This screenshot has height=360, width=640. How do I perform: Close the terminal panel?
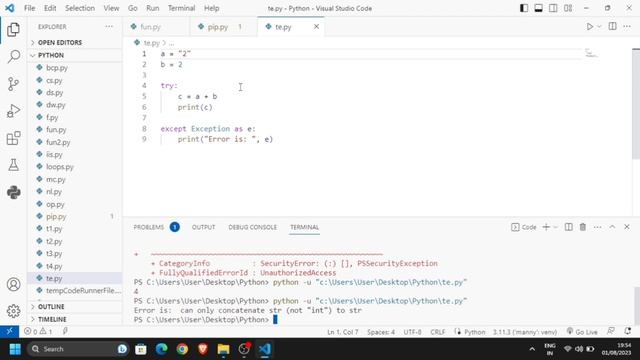click(627, 227)
